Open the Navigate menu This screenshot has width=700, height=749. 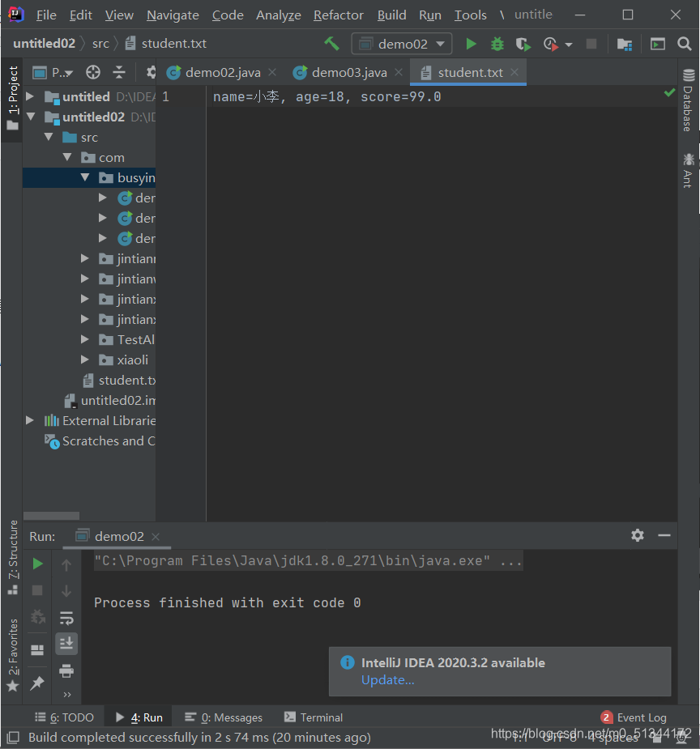coord(173,15)
